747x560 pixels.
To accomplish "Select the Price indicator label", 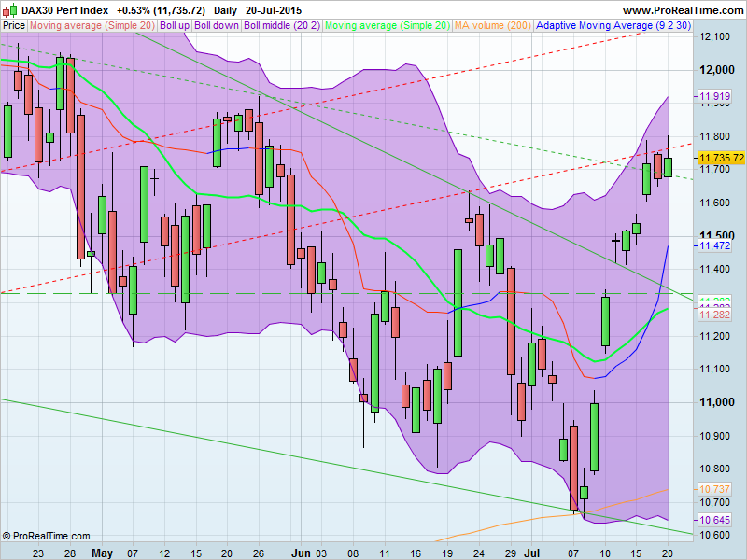I will pos(14,26).
